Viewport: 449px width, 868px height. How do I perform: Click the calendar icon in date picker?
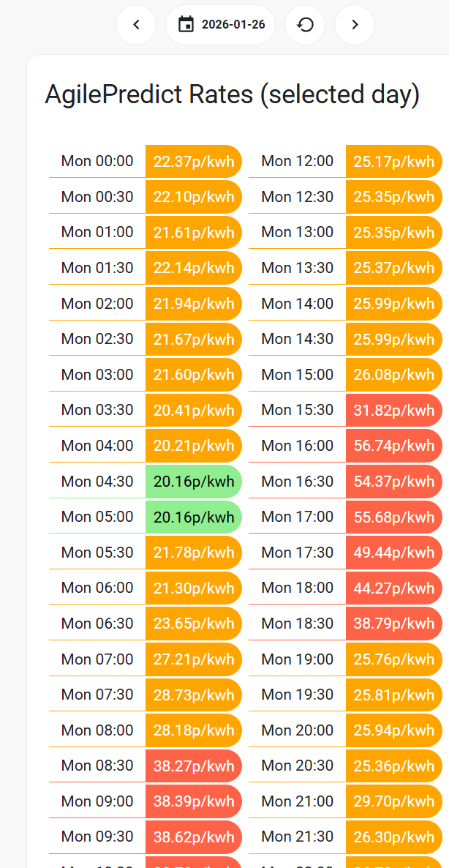click(186, 25)
